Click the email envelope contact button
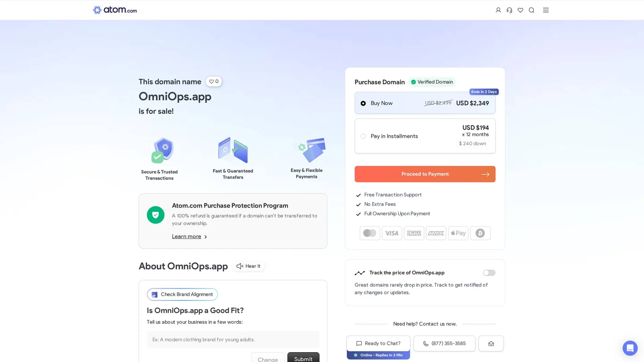The width and height of the screenshot is (644, 362). [x=491, y=343]
